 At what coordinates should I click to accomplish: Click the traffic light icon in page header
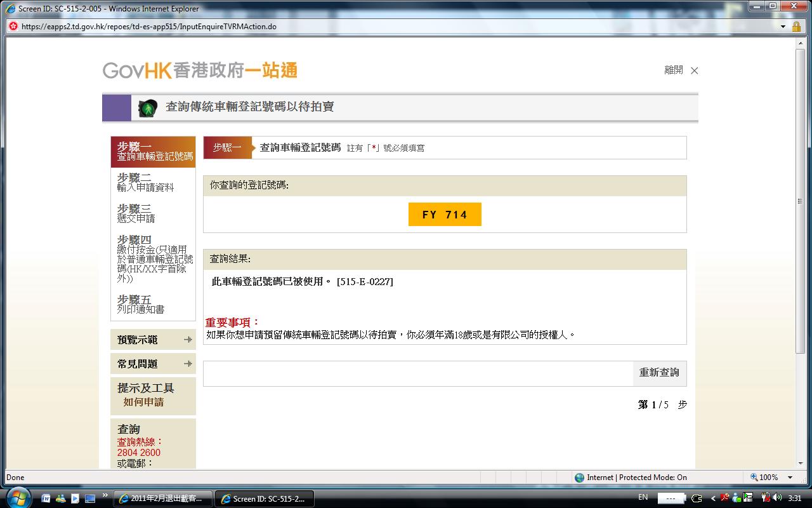[x=148, y=108]
